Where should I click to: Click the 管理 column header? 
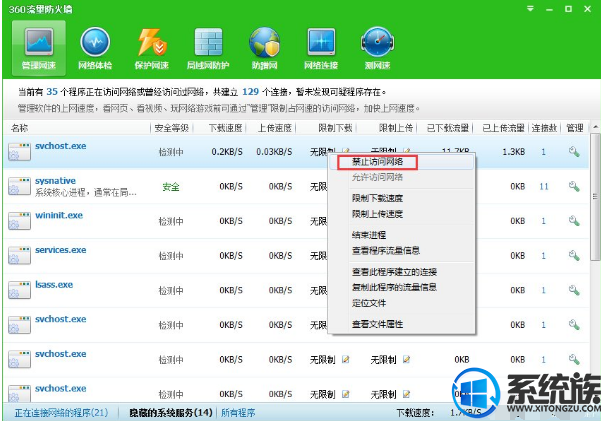pos(575,128)
